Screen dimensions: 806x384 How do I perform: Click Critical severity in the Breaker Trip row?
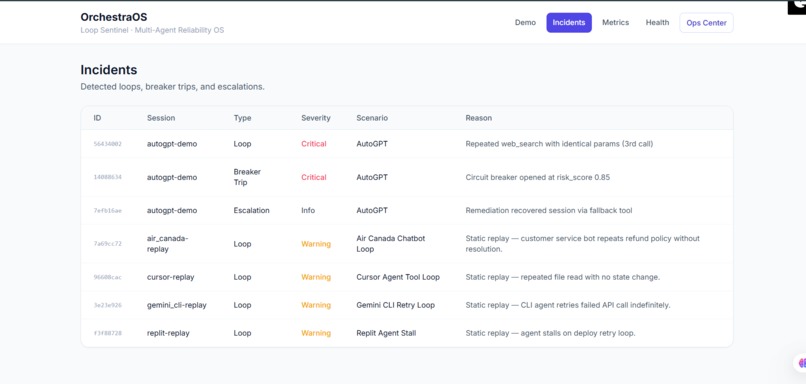(314, 177)
